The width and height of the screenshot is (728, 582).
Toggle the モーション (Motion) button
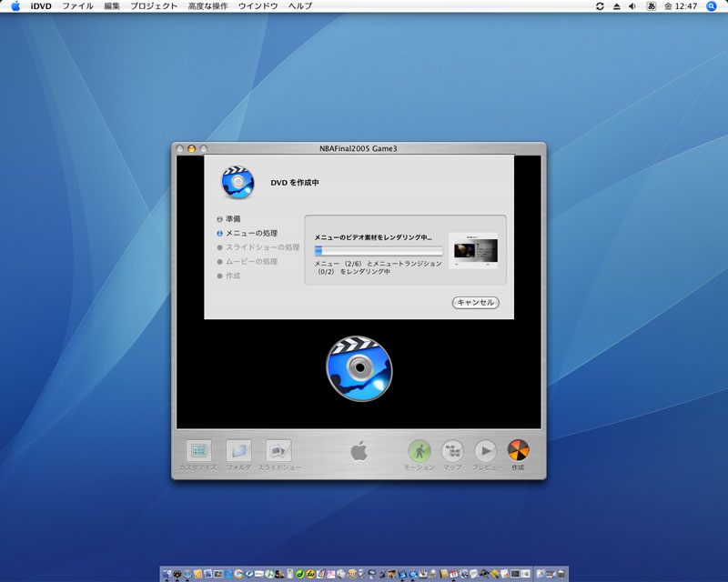[x=420, y=450]
